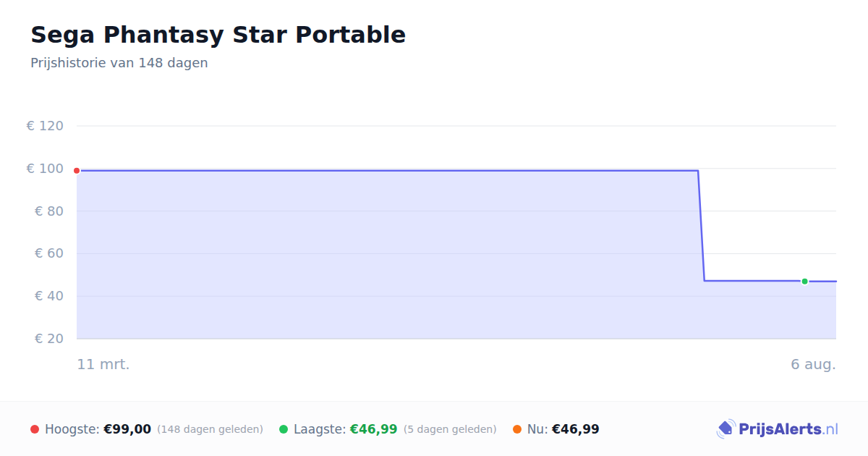Click the € 20 axis label
Screen dimensions: 868x456
(49, 339)
